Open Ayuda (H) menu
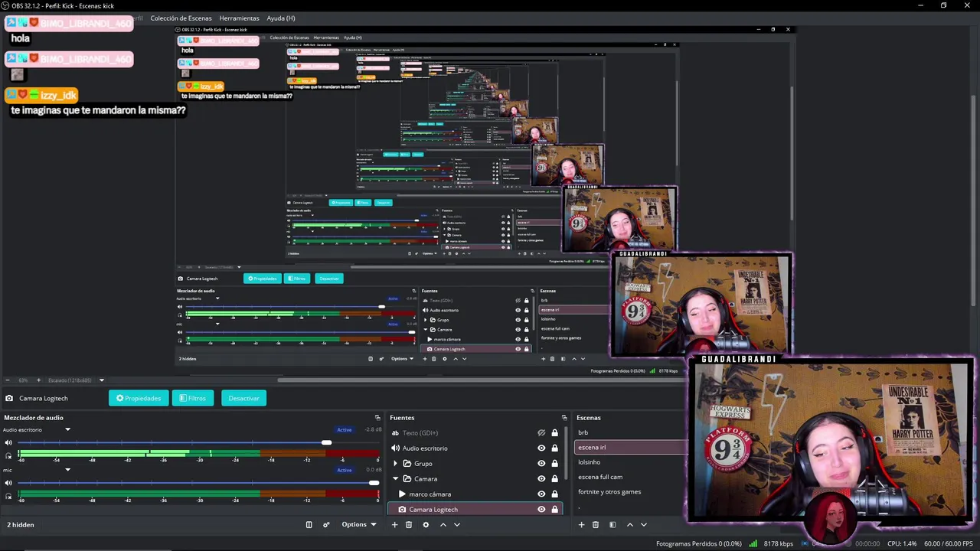The width and height of the screenshot is (980, 551). (280, 18)
